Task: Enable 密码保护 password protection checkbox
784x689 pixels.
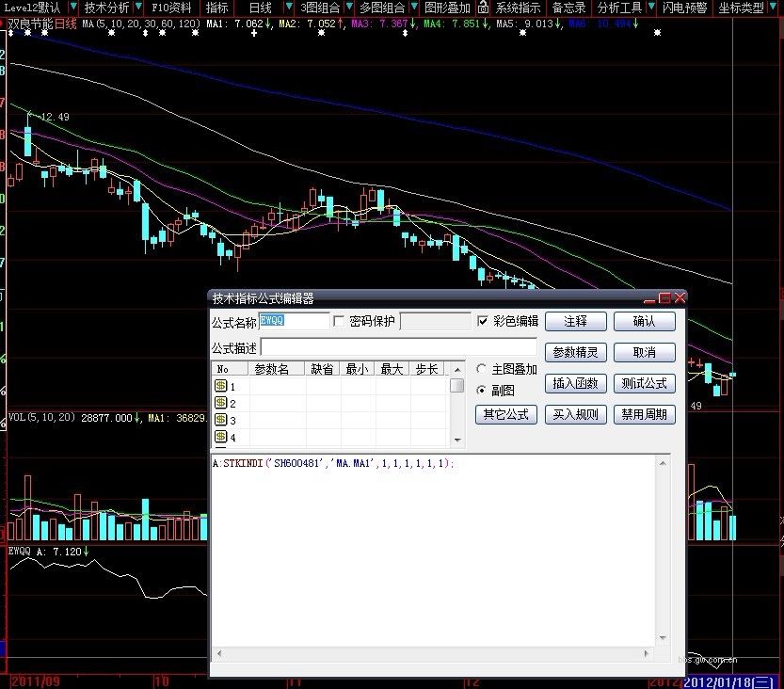Action: [340, 322]
